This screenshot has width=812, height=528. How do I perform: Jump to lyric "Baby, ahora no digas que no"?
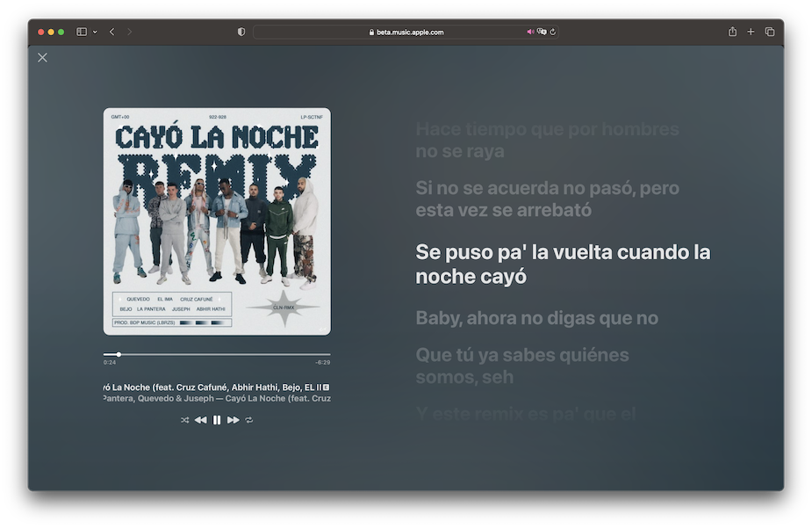pyautogui.click(x=536, y=318)
